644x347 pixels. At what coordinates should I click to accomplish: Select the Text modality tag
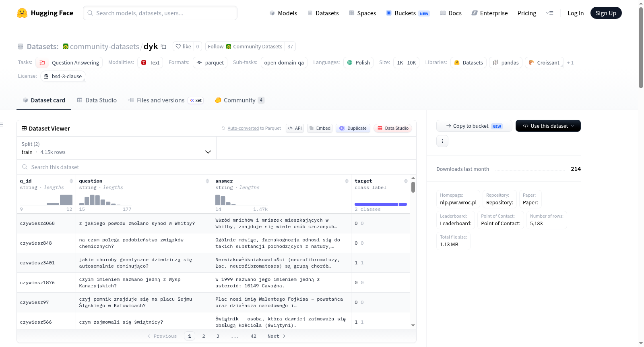click(x=150, y=62)
